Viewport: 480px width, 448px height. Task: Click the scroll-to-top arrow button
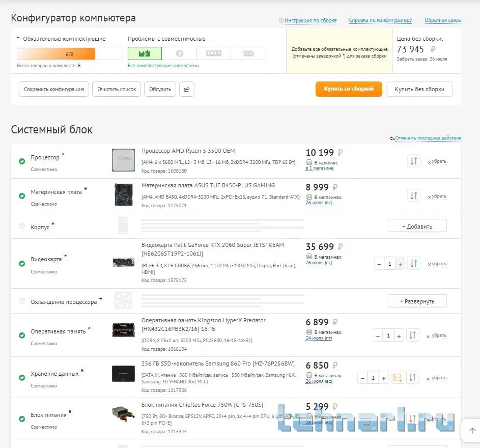pos(472,430)
